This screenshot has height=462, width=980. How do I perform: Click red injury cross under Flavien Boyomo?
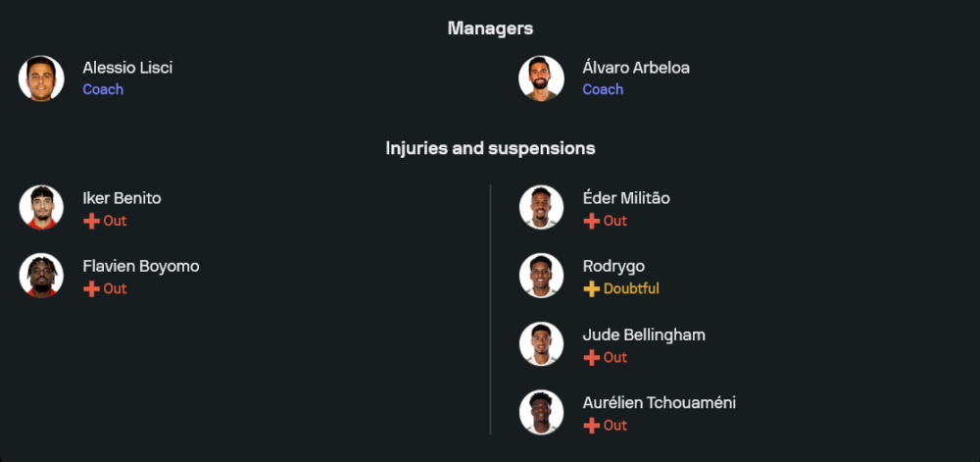pos(91,288)
